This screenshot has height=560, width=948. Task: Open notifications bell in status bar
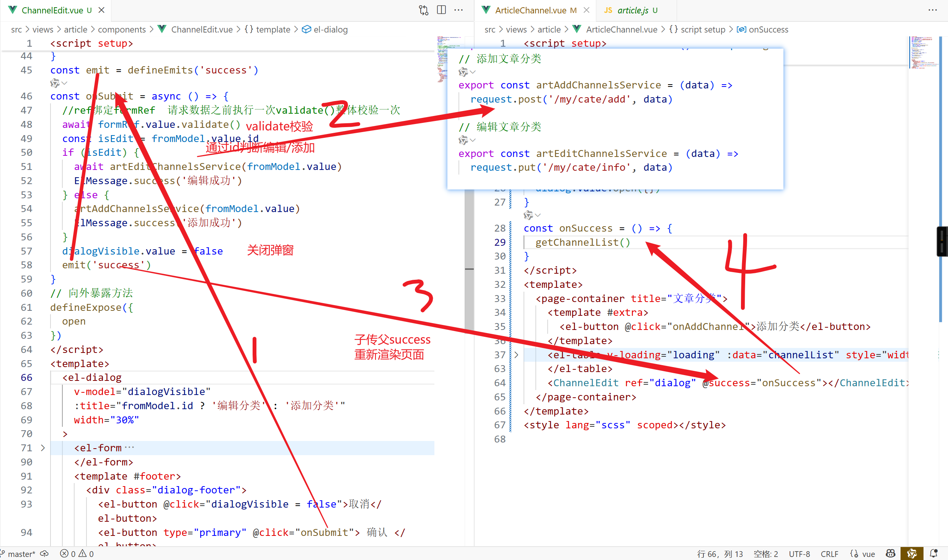[933, 553]
